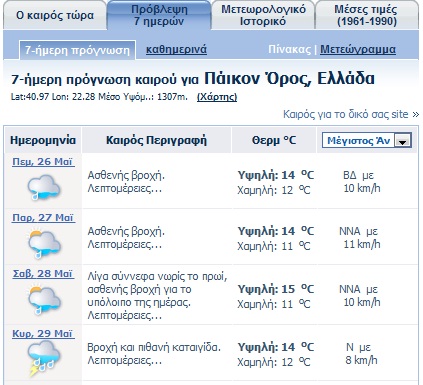Click the weather icon for Σαβ, 28 Μαϊ
The height and width of the screenshot is (385, 423).
pyautogui.click(x=44, y=299)
